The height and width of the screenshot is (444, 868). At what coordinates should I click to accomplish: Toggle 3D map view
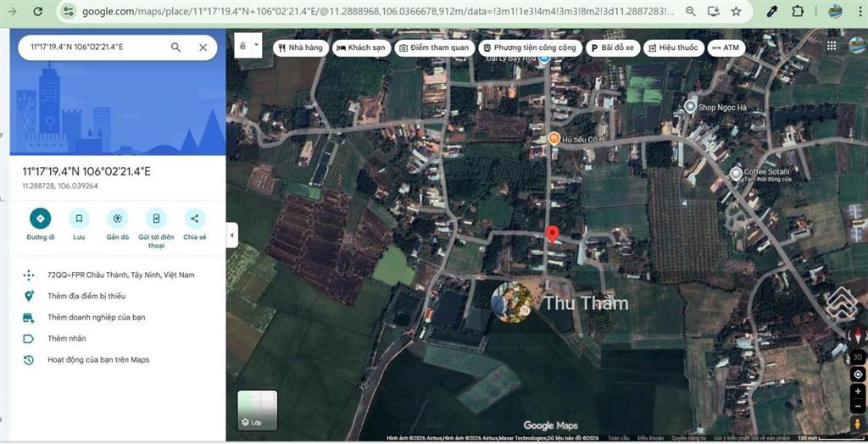tap(858, 357)
